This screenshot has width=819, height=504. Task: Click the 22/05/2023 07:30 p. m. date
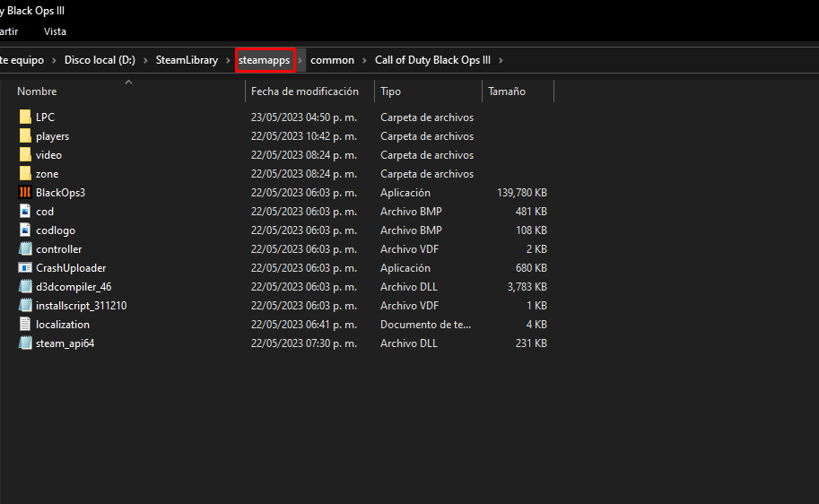(x=304, y=343)
